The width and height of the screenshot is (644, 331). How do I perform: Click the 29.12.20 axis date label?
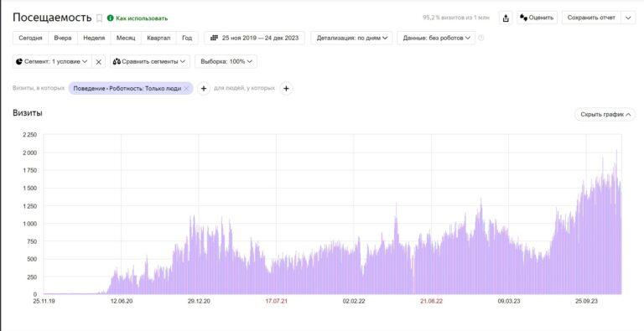click(x=199, y=302)
